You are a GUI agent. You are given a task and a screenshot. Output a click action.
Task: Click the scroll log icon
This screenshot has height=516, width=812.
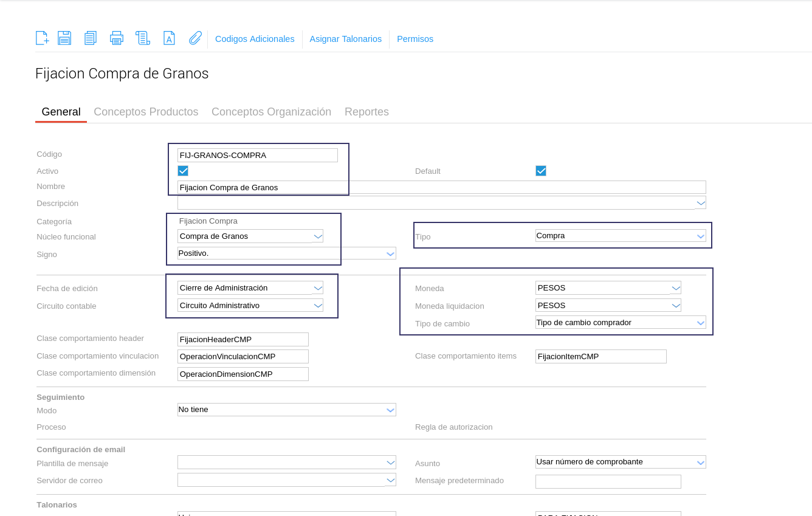(x=143, y=38)
